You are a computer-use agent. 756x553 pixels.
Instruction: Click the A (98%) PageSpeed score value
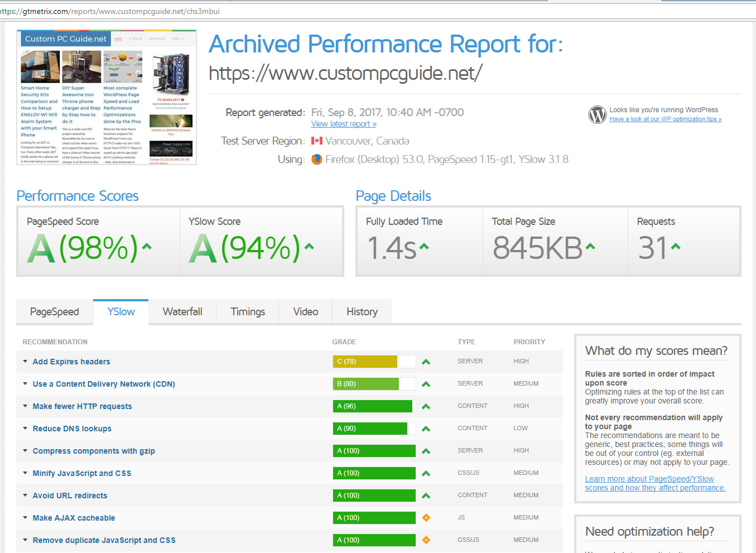(x=83, y=248)
